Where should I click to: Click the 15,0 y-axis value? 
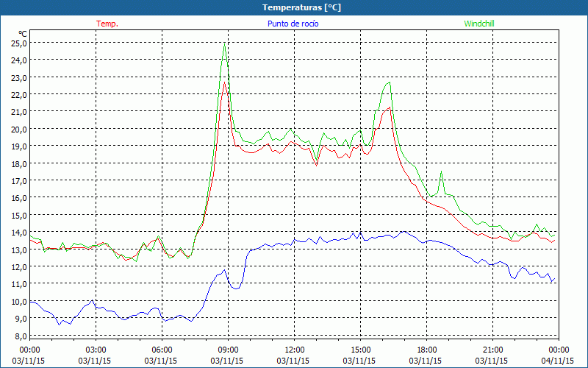(19, 215)
